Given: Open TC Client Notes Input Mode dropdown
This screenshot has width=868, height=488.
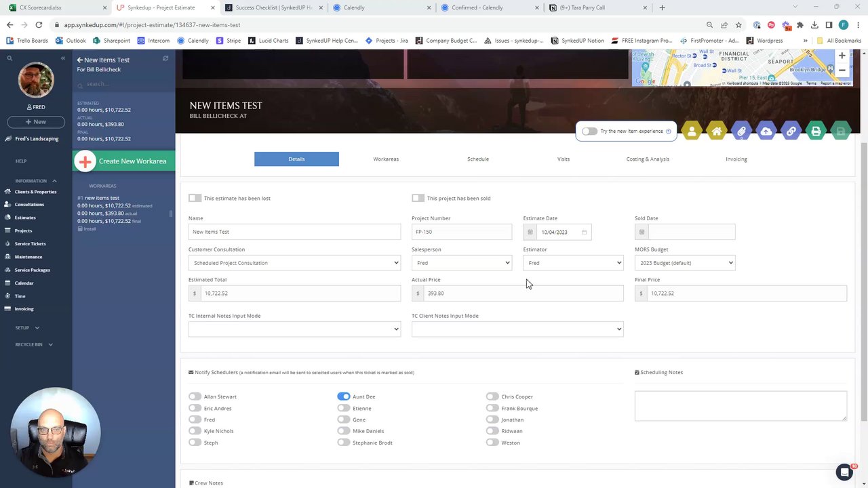Looking at the screenshot, I should pyautogui.click(x=517, y=329).
